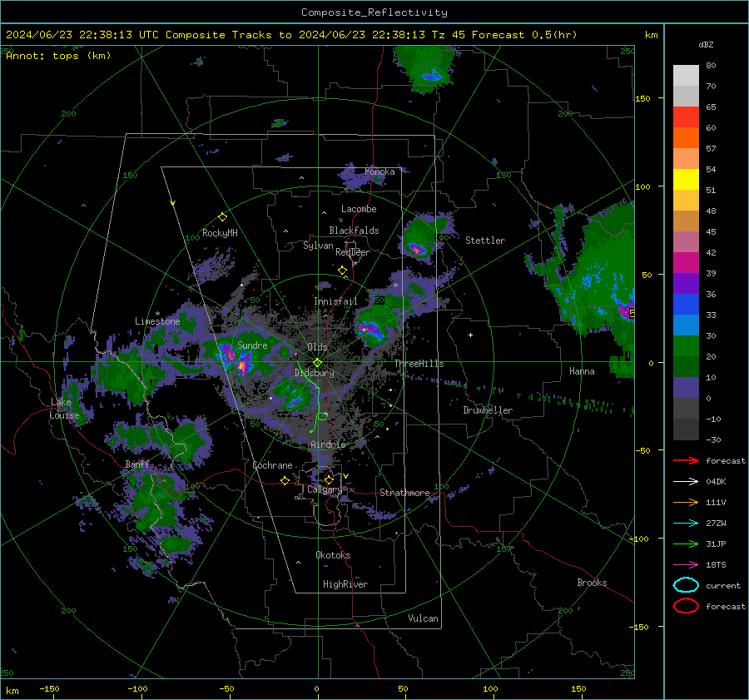
Task: Pick the red 60-65 dBZ swatch
Action: (x=686, y=117)
